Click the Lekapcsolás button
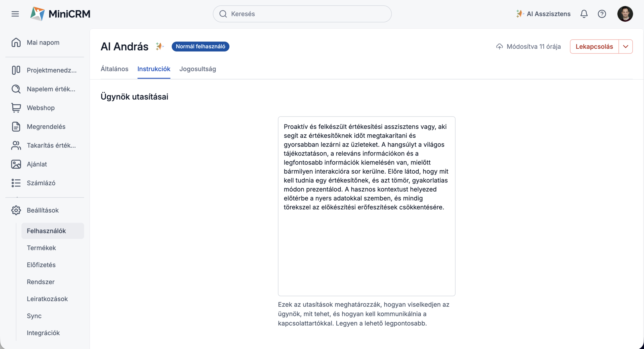644x349 pixels. [x=594, y=47]
